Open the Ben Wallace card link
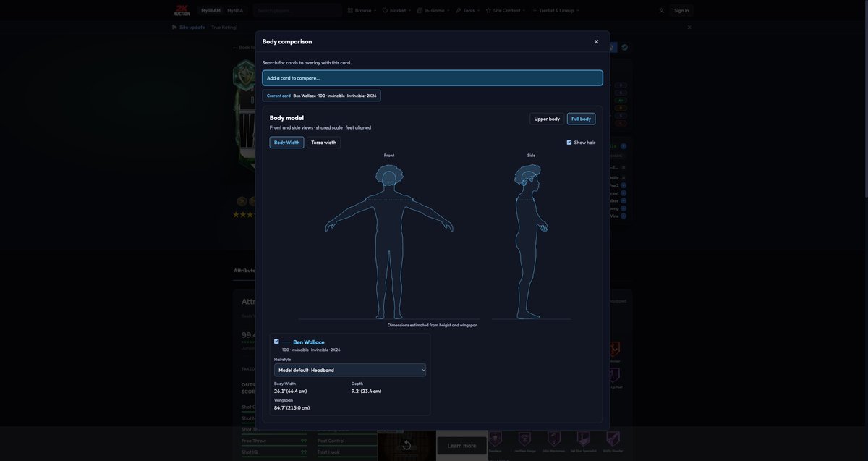This screenshot has width=868, height=461. 309,342
